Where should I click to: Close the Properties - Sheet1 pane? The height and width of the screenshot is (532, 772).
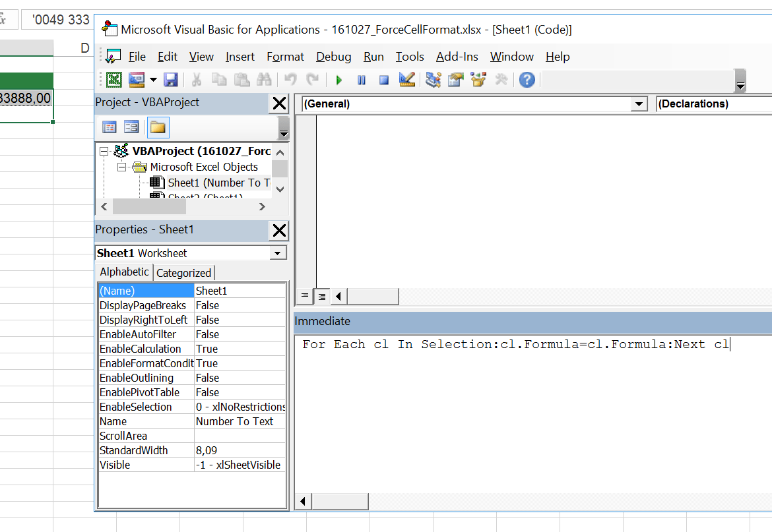click(279, 230)
